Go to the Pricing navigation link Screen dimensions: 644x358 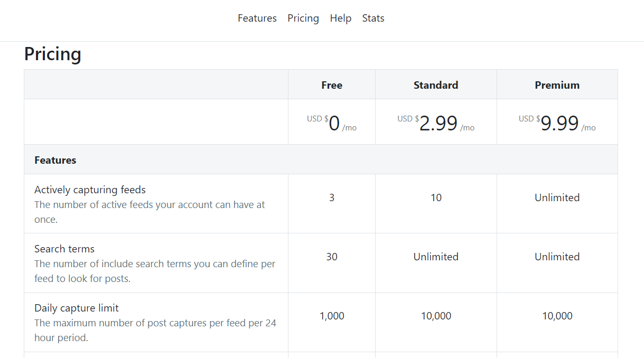pyautogui.click(x=303, y=18)
